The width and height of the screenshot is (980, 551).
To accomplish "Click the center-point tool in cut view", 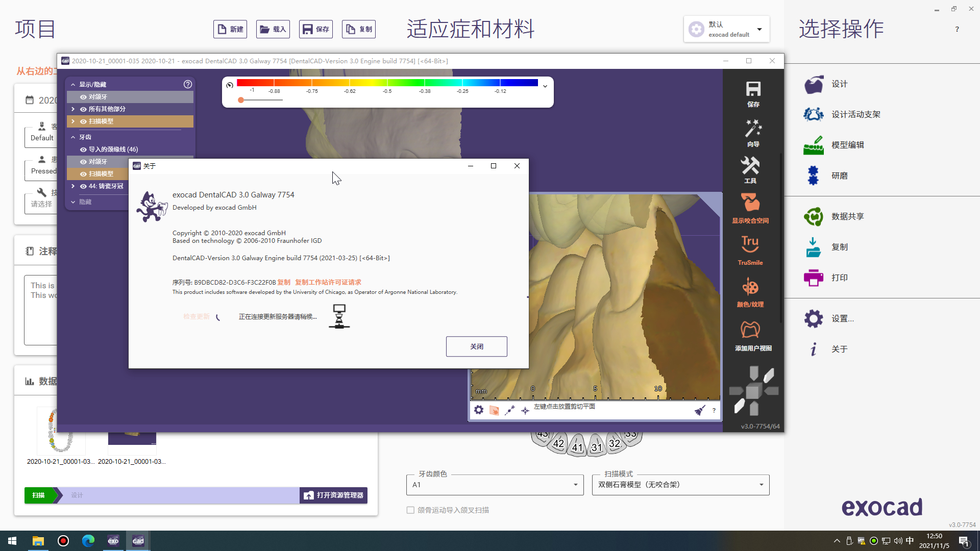I will (525, 410).
